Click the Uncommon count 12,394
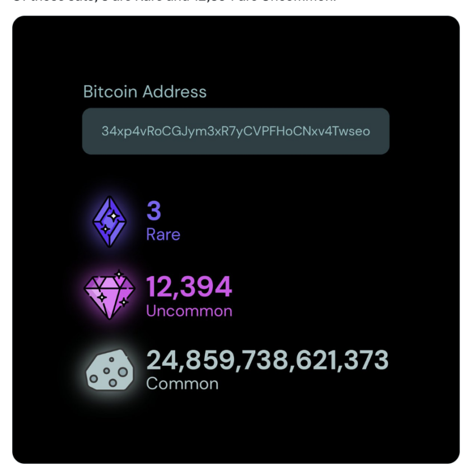Viewport: 473px width, 476px height. tap(189, 287)
